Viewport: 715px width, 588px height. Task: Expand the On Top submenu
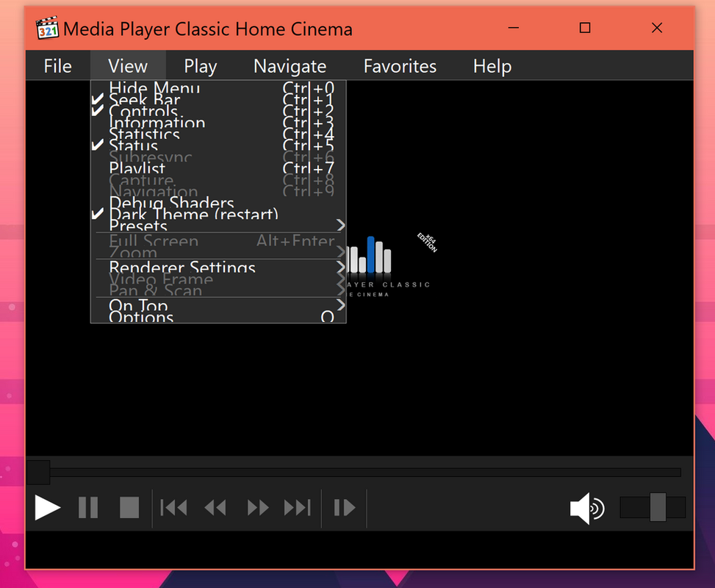(218, 304)
